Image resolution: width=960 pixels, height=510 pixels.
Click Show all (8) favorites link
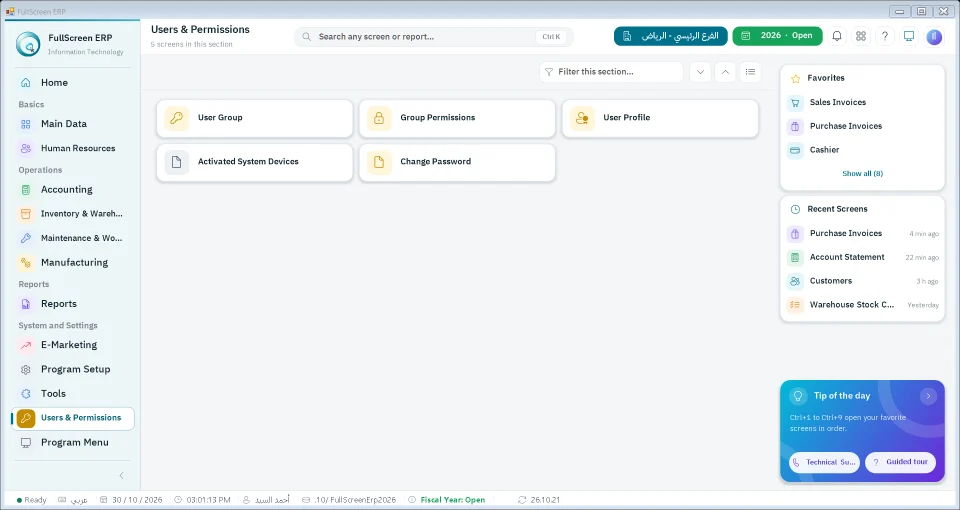[x=862, y=174]
